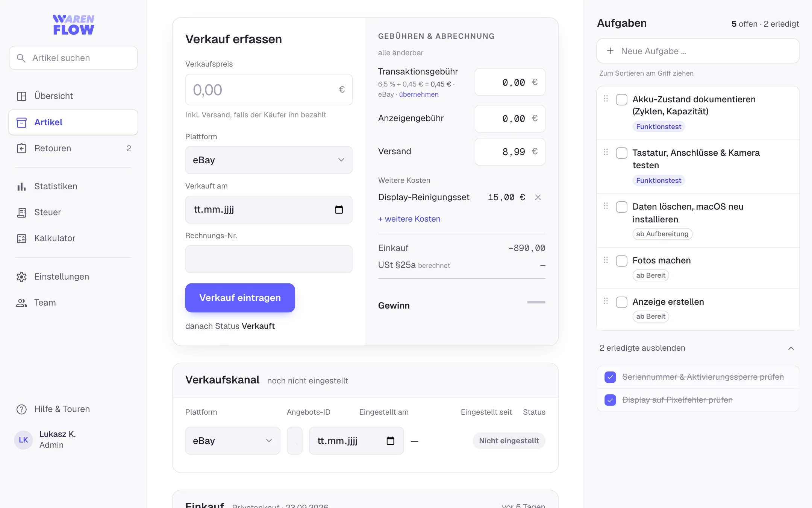Click übernehmen link under Transaktionsgebühr
This screenshot has height=508, width=812.
418,94
